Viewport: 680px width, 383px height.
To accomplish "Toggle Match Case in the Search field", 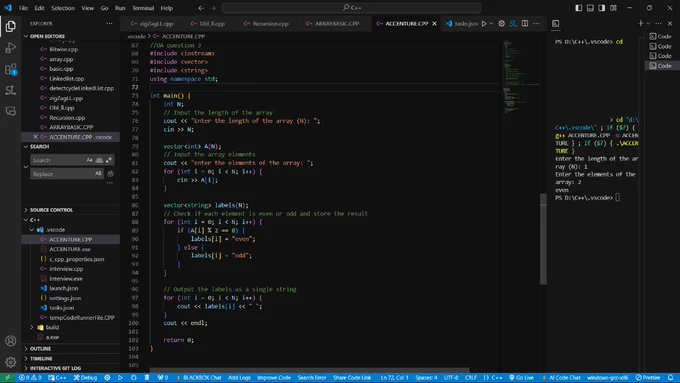I will coord(89,160).
